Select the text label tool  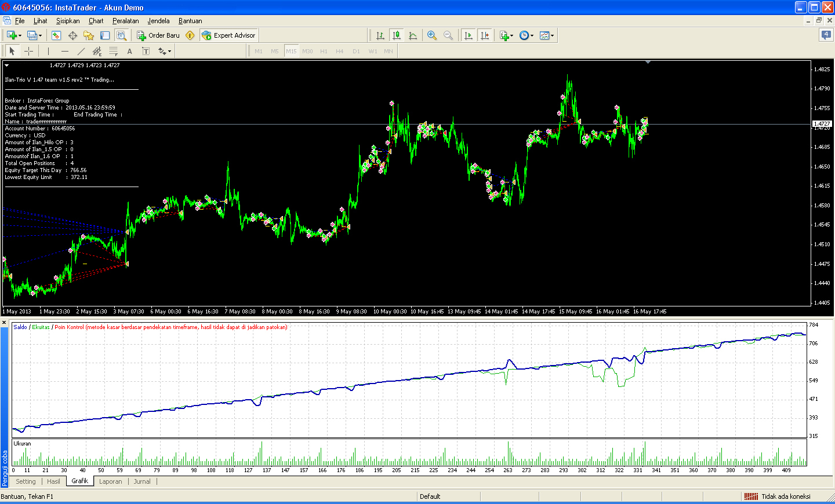pyautogui.click(x=146, y=51)
